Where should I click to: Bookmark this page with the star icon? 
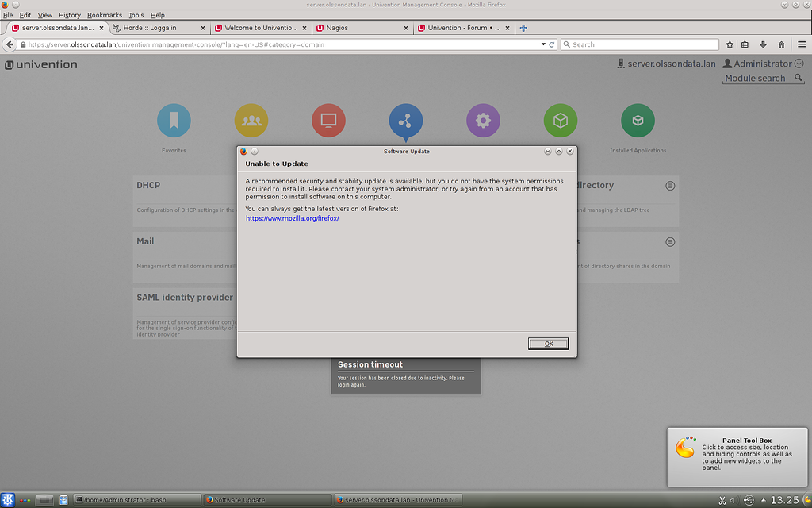tap(729, 44)
